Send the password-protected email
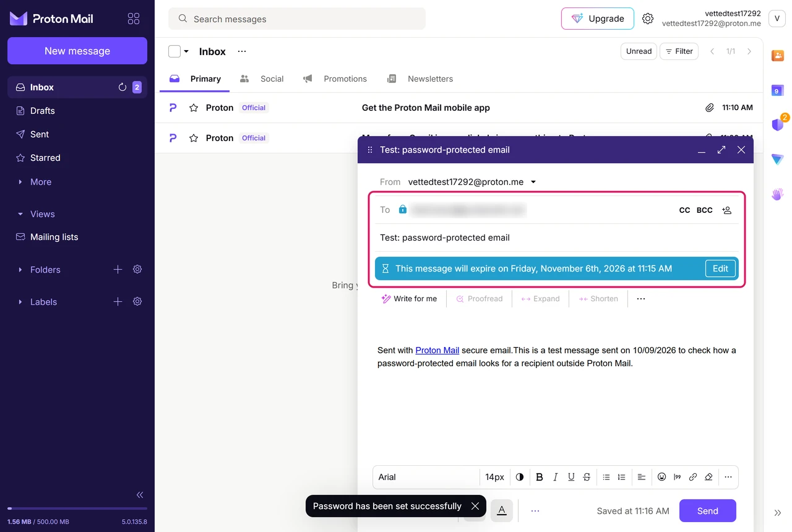The height and width of the screenshot is (532, 792). click(x=708, y=511)
